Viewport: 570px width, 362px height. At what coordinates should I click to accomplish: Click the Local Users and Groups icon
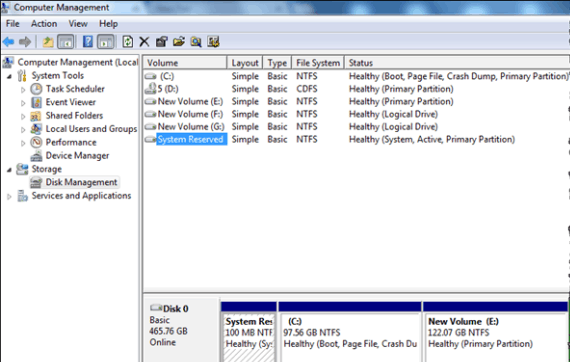click(36, 129)
